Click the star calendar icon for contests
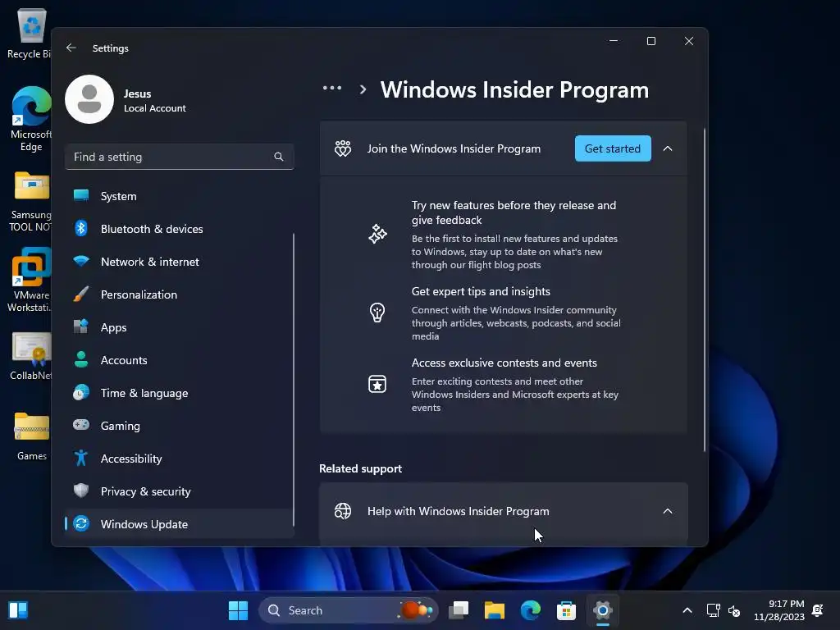The height and width of the screenshot is (630, 840). click(377, 384)
